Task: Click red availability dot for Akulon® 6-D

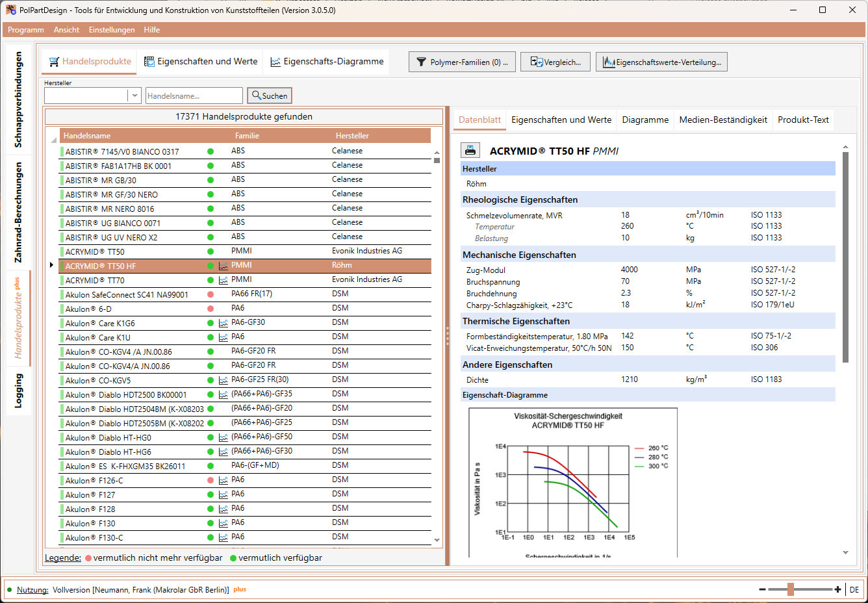Action: (211, 309)
